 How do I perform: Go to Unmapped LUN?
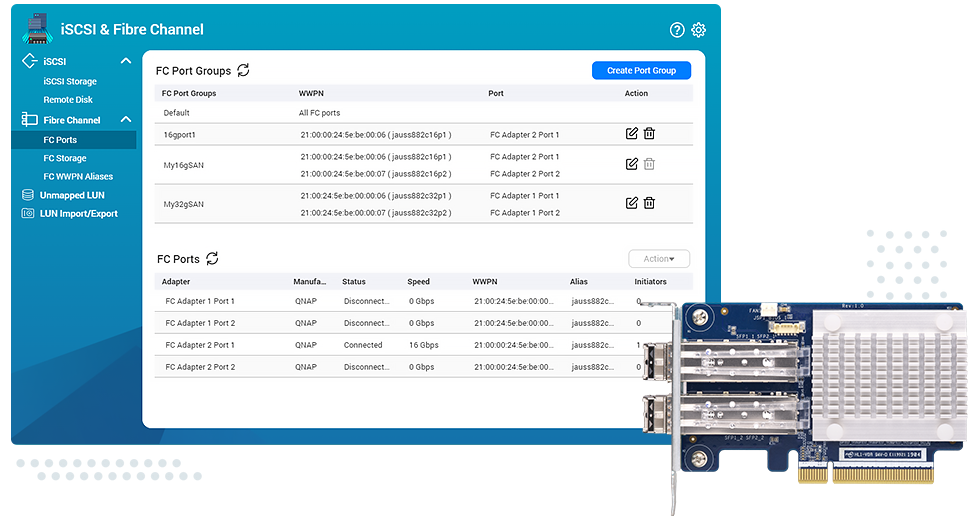[x=72, y=195]
